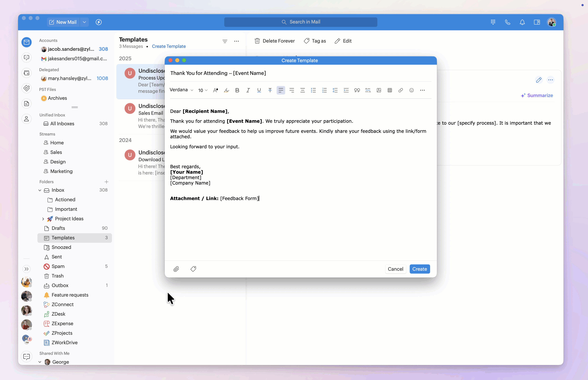588x380 pixels.
Task: Insert an image into template body
Action: click(379, 90)
